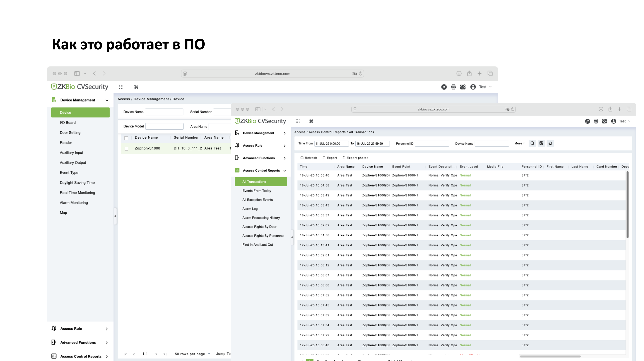644x361 pixels.
Task: Click share icon in front Safari toolbar
Action: point(610,109)
